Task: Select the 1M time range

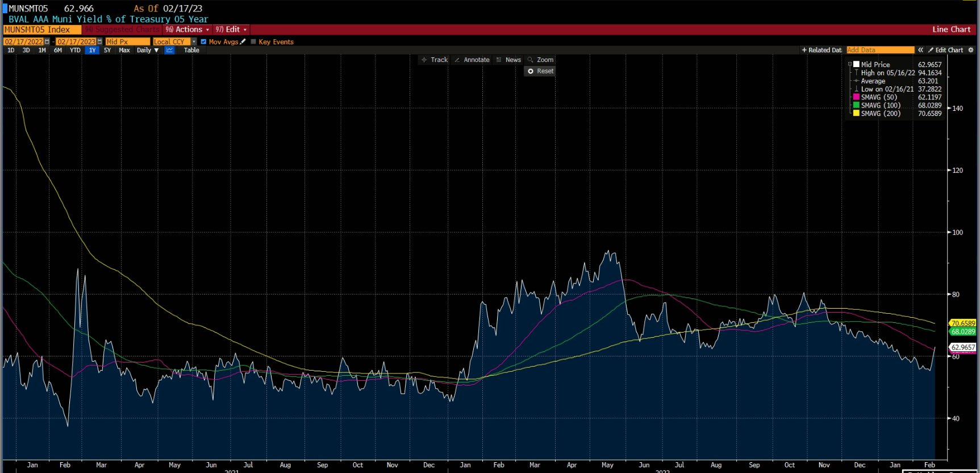Action: 42,50
